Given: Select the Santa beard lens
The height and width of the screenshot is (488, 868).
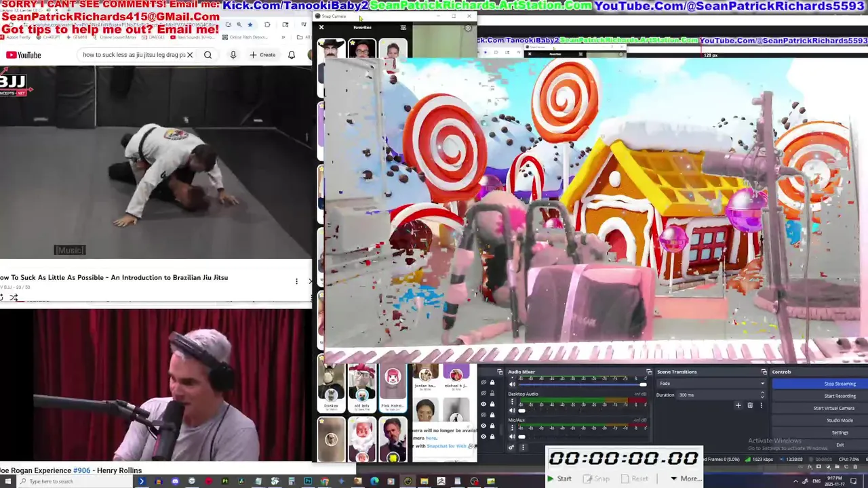Looking at the screenshot, I should 362,439.
